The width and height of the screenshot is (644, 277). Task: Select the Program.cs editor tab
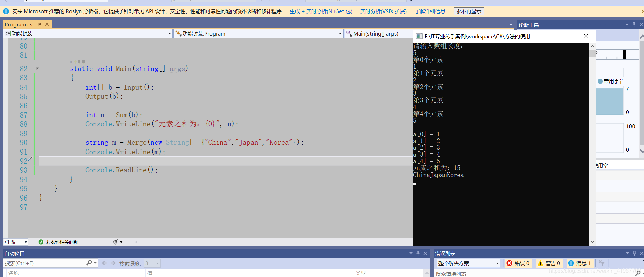(19, 24)
